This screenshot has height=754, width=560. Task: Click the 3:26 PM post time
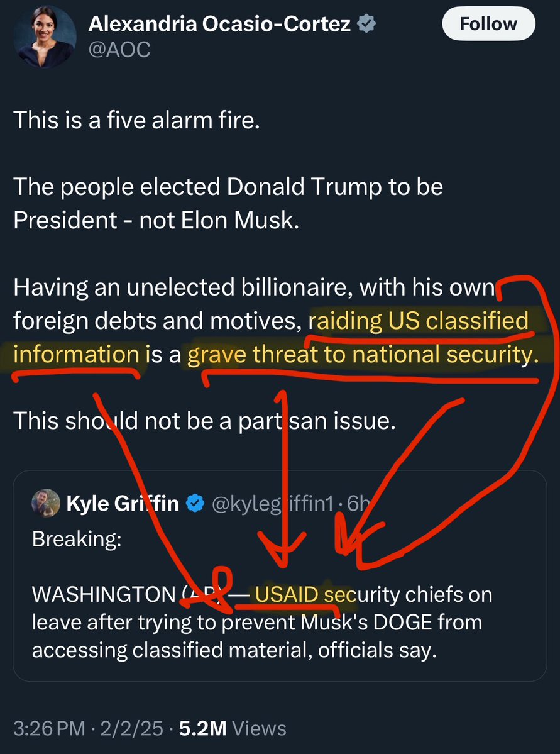tap(48, 728)
